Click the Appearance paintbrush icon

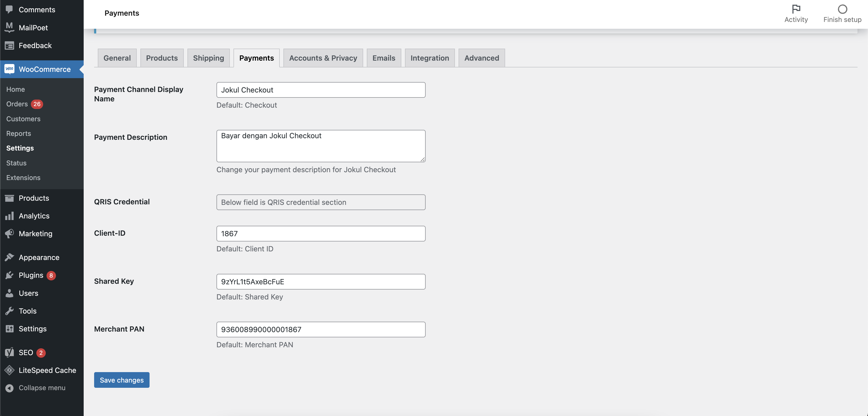[9, 257]
